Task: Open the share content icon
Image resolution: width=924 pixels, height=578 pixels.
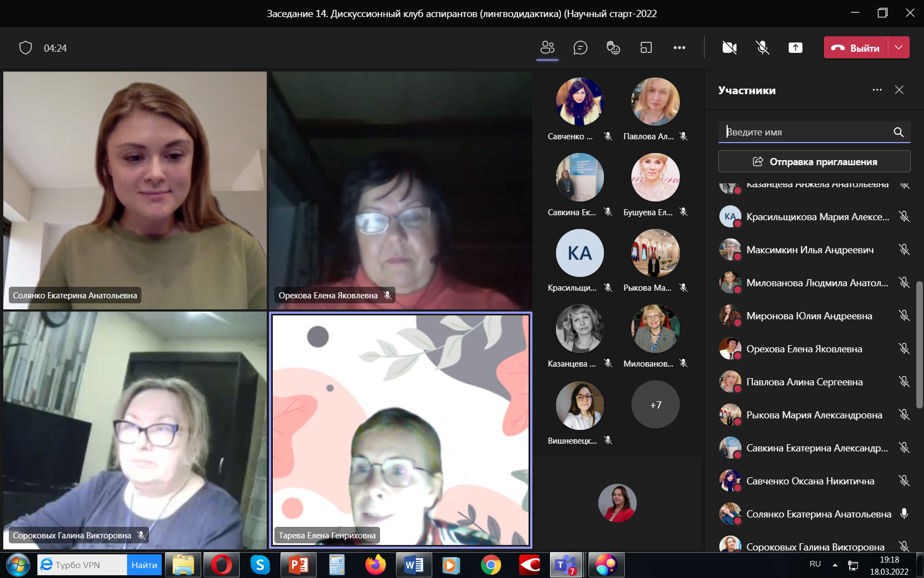Action: pos(795,48)
